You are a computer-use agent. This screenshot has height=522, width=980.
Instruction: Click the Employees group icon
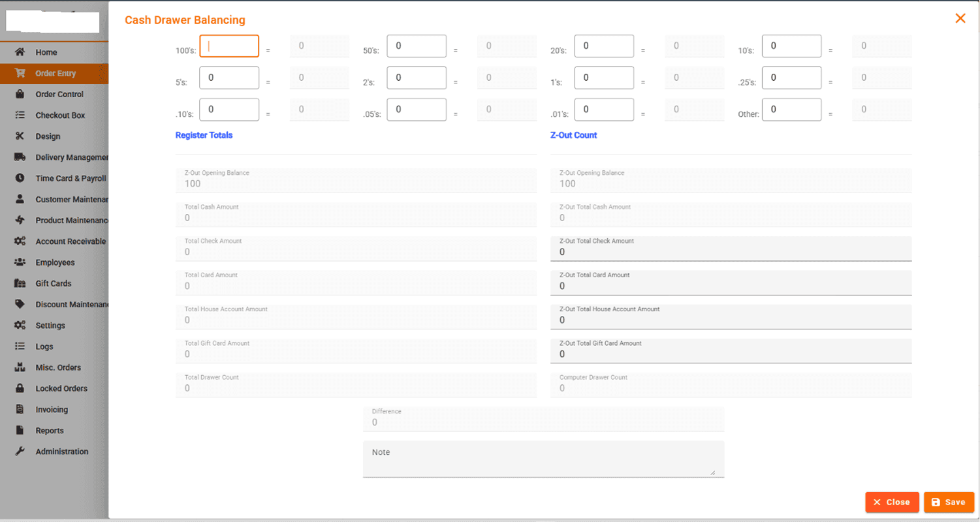pos(20,262)
